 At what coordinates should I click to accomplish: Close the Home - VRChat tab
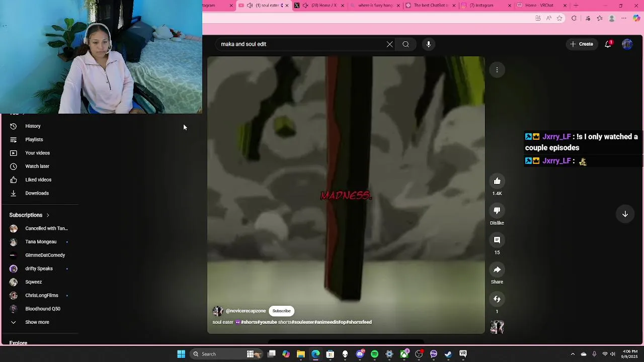coord(565,6)
